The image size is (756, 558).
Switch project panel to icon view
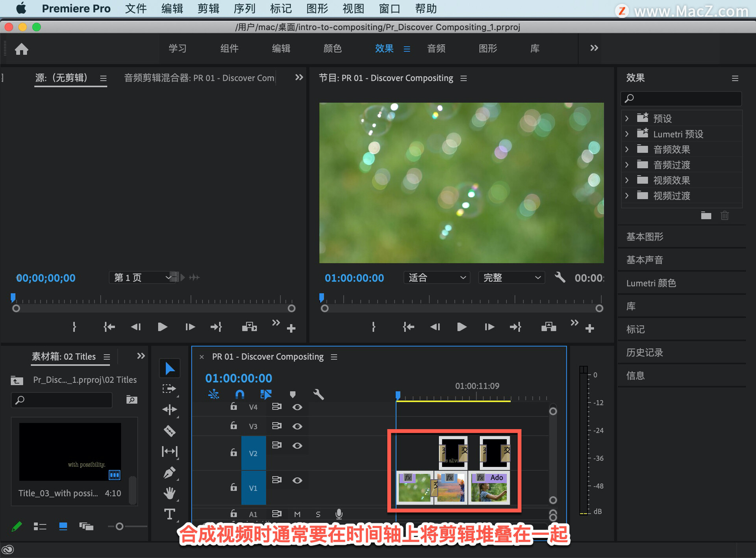coord(63,526)
